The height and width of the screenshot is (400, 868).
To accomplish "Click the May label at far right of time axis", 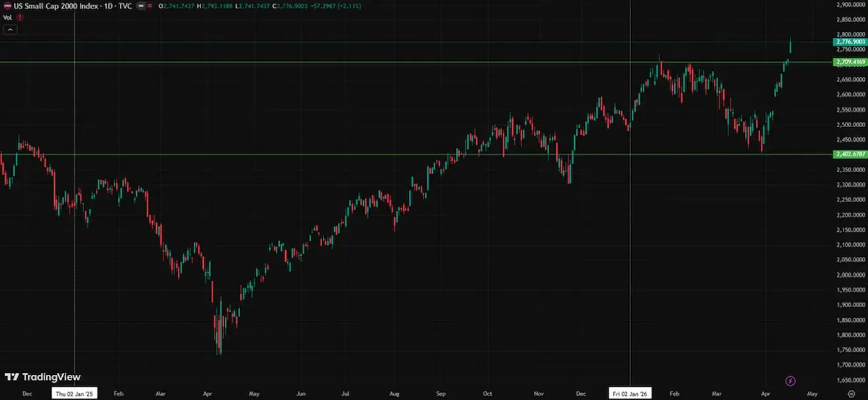I will click(812, 393).
